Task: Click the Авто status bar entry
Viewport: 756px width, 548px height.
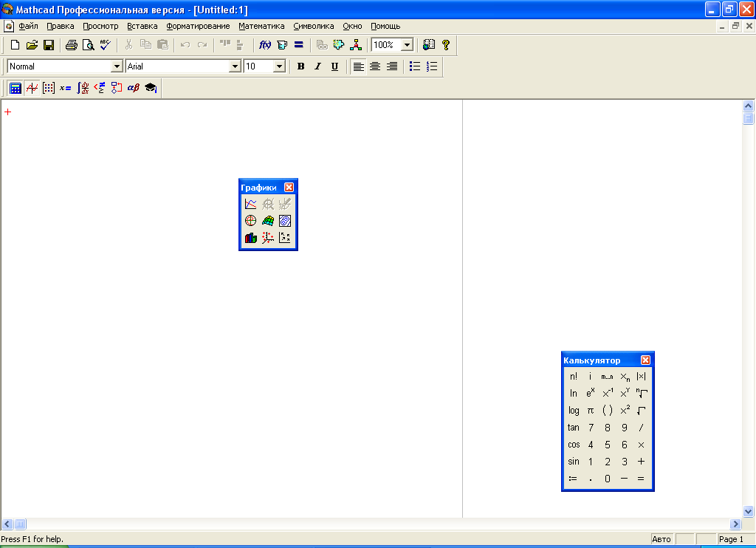Action: pyautogui.click(x=661, y=539)
